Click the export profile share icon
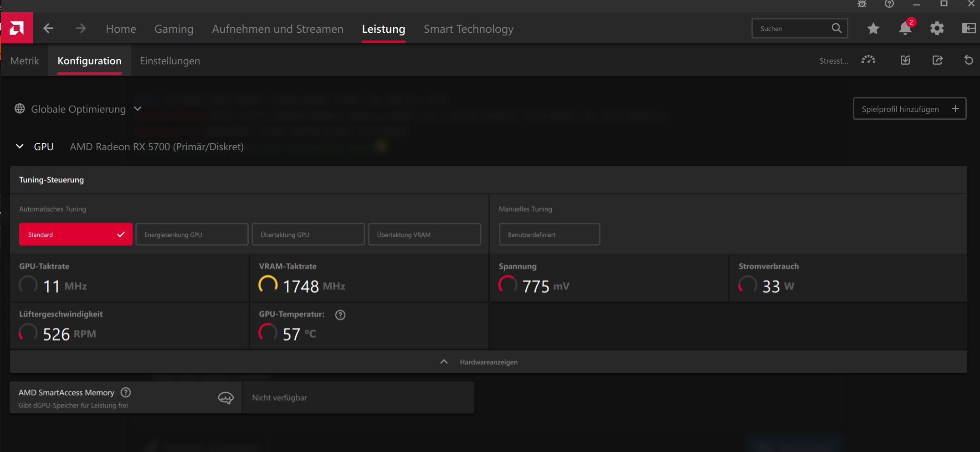980x452 pixels. click(x=937, y=60)
